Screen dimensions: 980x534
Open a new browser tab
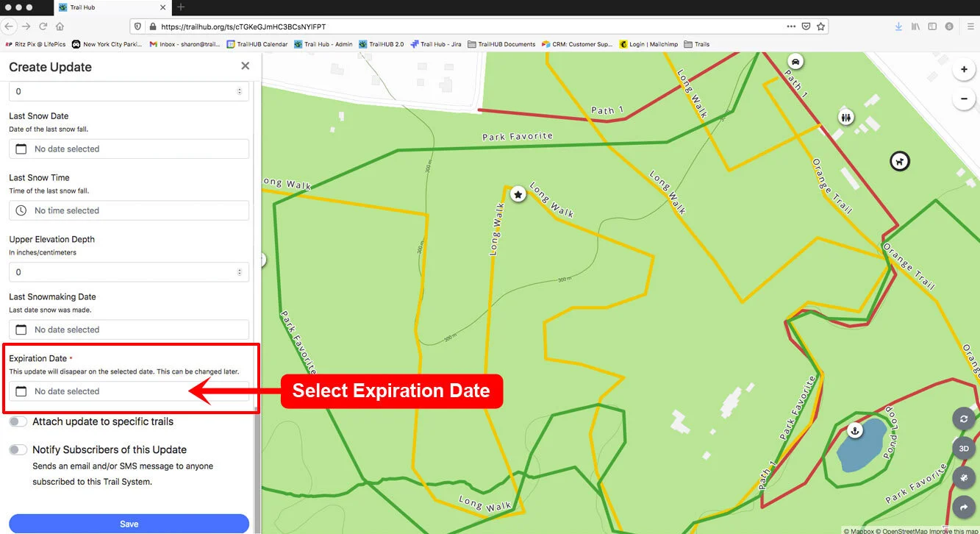point(181,7)
